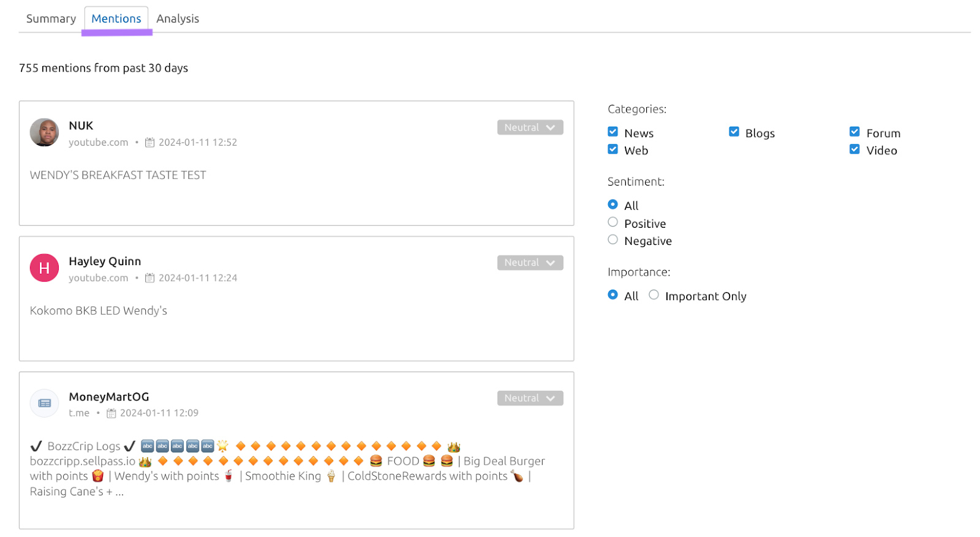Click the newspaper avatar icon for MoneyMartOG
Screen dimensions: 980x537
tap(43, 403)
